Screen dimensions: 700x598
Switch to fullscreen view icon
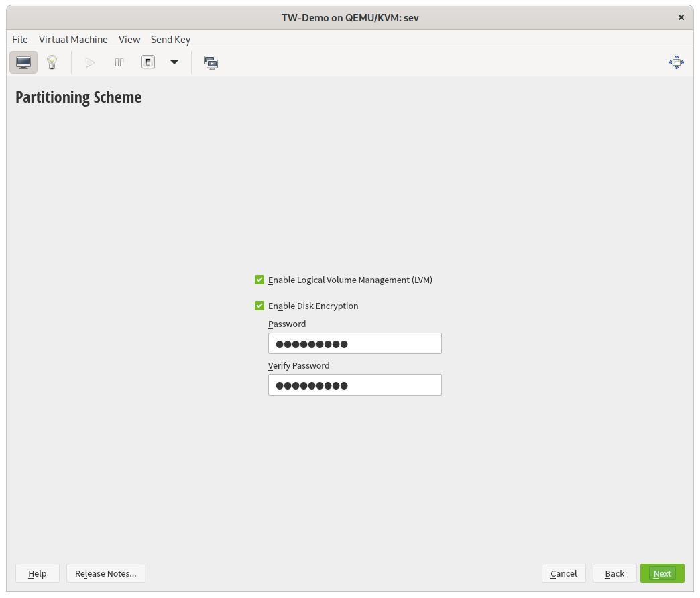676,62
